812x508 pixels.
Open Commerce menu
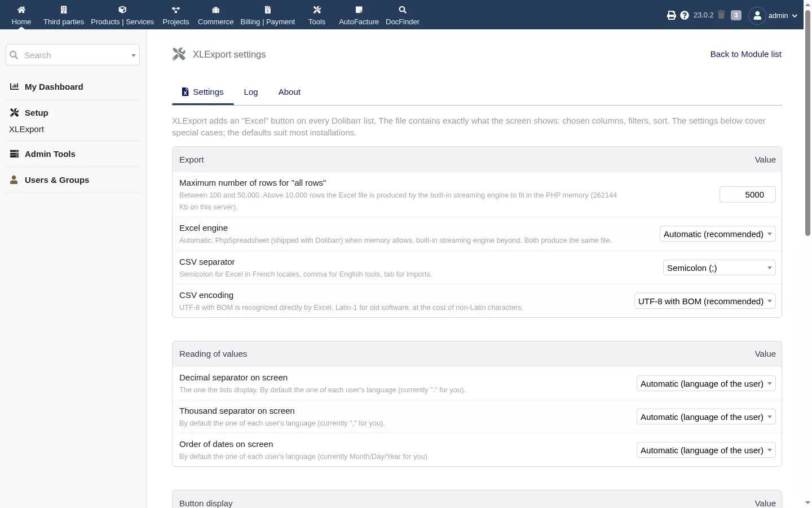(215, 15)
